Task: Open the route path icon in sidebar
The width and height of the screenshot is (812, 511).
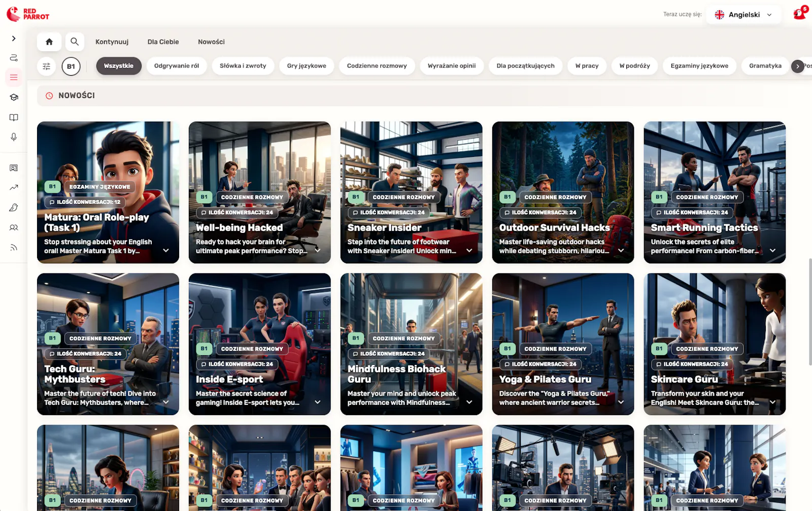Action: coord(14,58)
